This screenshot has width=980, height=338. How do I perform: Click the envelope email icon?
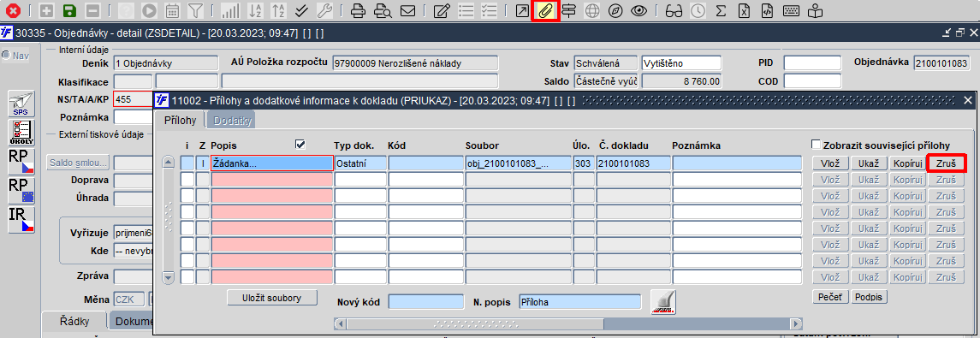click(408, 10)
